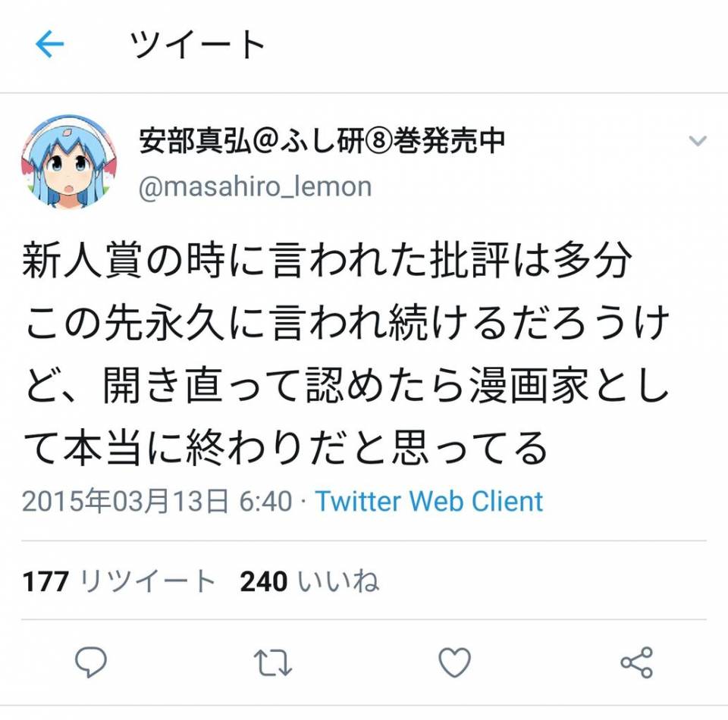Reply using the speech bubble icon

tap(91, 662)
